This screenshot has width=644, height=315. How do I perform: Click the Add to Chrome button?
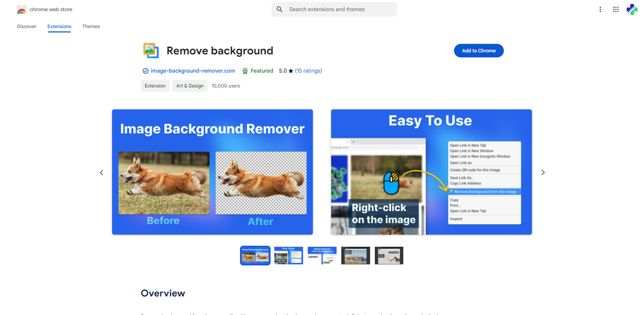pyautogui.click(x=479, y=51)
